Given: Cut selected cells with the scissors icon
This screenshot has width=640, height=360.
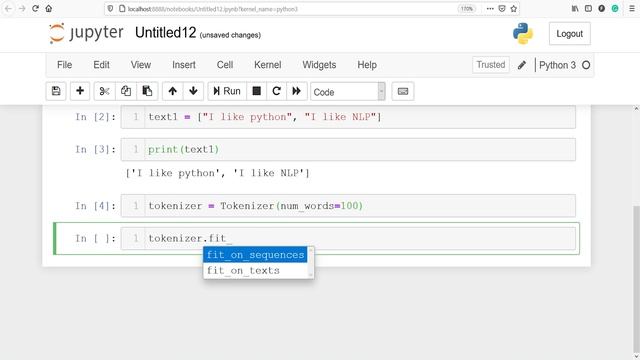Looking at the screenshot, I should [x=104, y=91].
